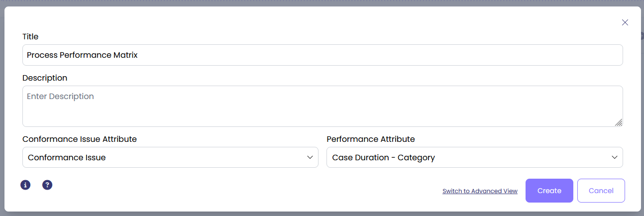Select the 'Conformance Issue' selected value text

click(67, 158)
